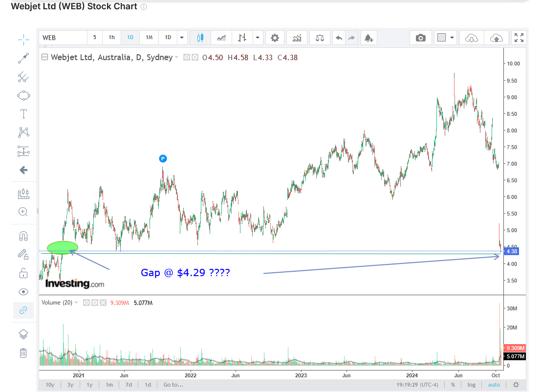This screenshot has height=392, width=542.
Task: Collapse the Webjet Ltd legend box
Action: coord(44,57)
